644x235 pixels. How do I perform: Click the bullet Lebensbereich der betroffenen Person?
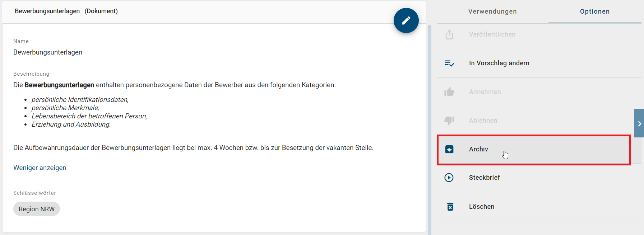click(x=89, y=116)
